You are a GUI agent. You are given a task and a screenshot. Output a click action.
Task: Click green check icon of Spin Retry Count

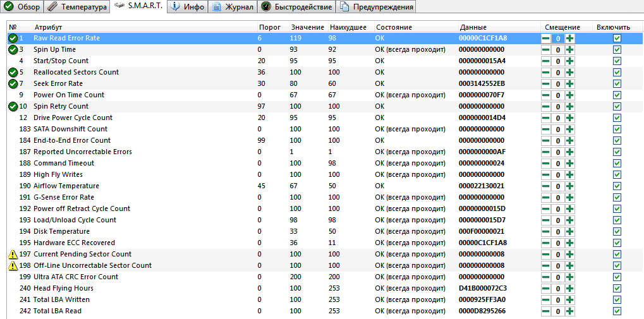click(13, 106)
